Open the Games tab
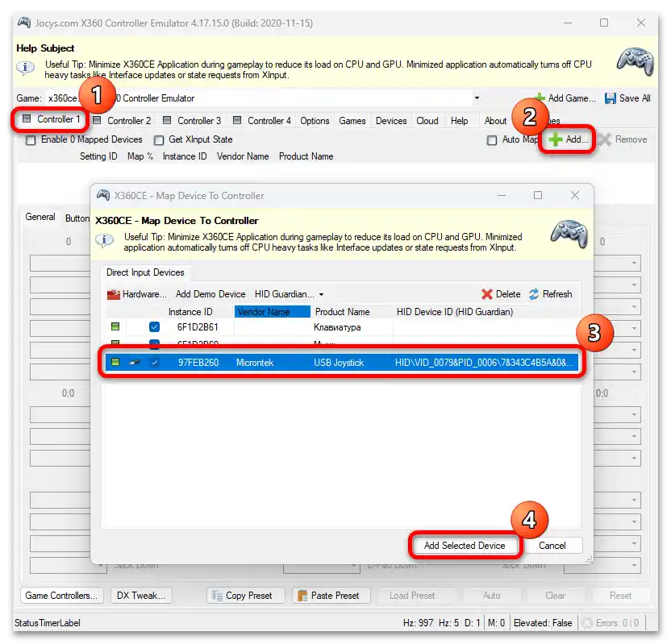 tap(352, 121)
